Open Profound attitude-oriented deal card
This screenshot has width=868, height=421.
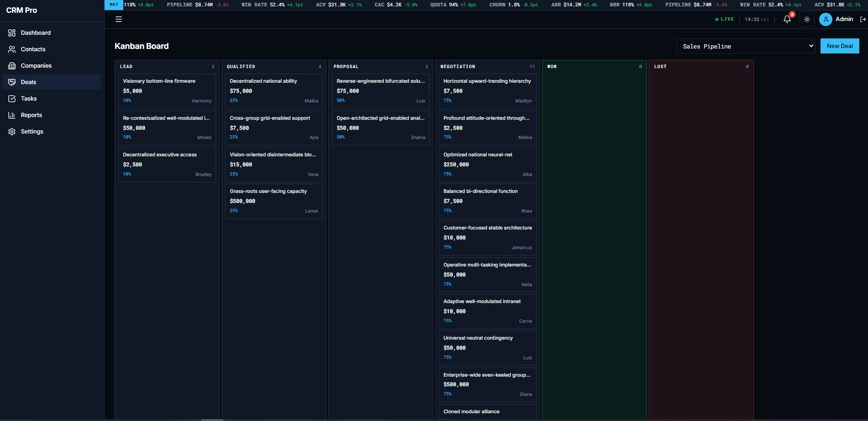tap(488, 128)
